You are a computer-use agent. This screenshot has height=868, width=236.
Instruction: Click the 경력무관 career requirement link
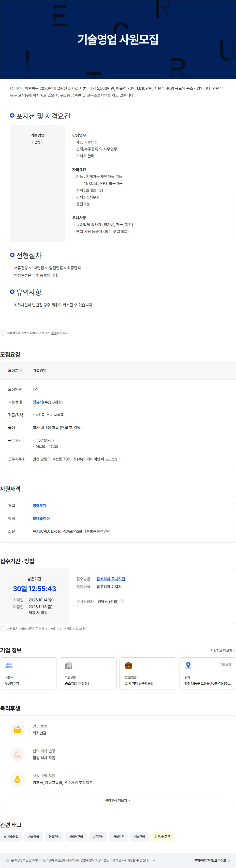click(x=40, y=506)
